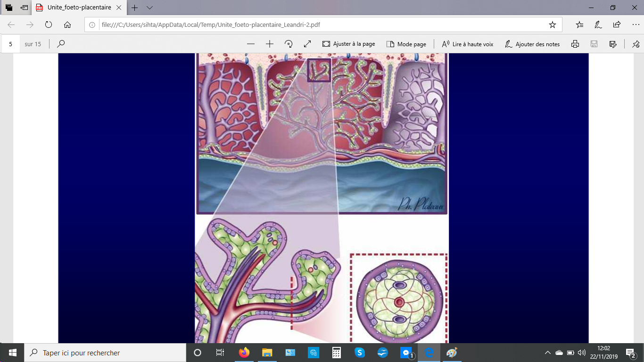The height and width of the screenshot is (362, 644).
Task: Open the Action Center notifications
Action: coord(631,353)
